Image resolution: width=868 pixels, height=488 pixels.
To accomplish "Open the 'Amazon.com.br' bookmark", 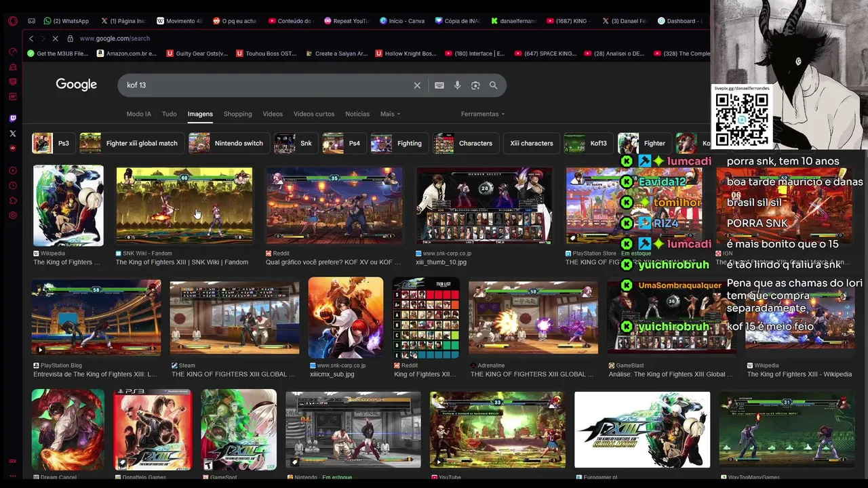I will click(127, 54).
